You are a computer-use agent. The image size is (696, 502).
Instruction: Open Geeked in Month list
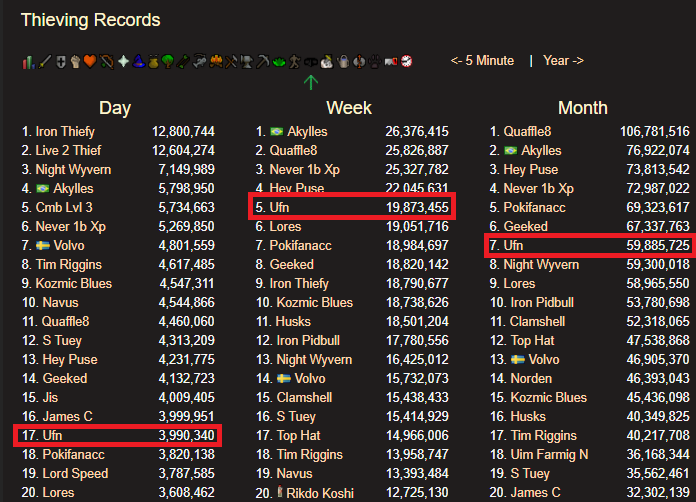[x=526, y=226]
